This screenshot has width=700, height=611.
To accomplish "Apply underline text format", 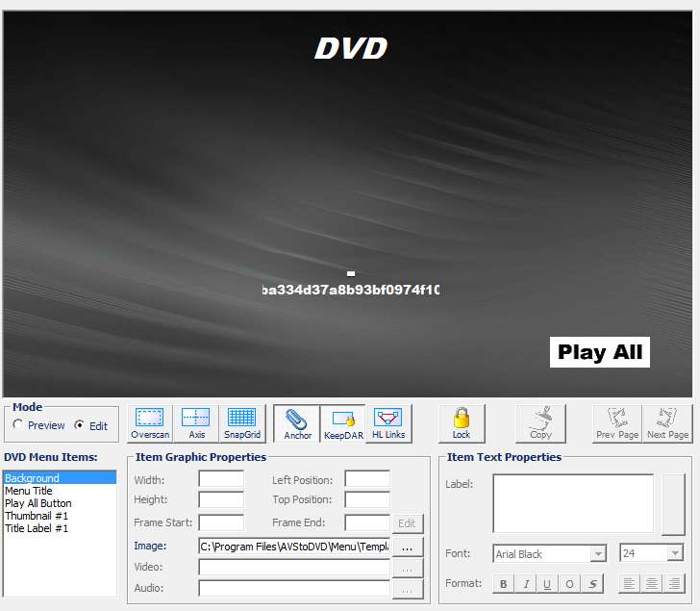I will tap(547, 584).
